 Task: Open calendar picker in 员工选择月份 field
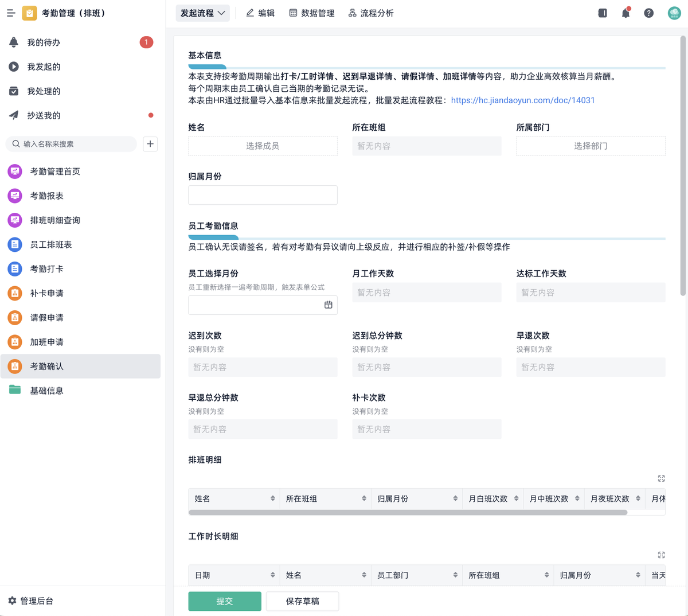pyautogui.click(x=329, y=305)
